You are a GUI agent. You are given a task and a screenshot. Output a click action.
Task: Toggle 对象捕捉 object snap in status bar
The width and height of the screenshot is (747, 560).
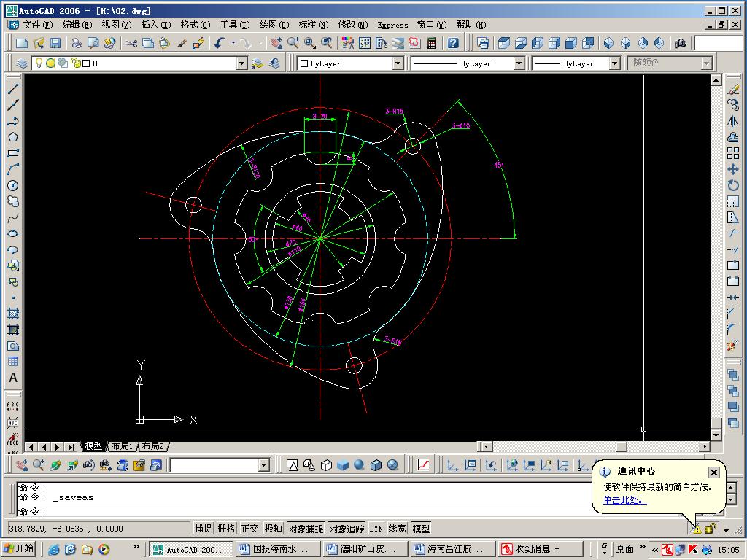306,529
